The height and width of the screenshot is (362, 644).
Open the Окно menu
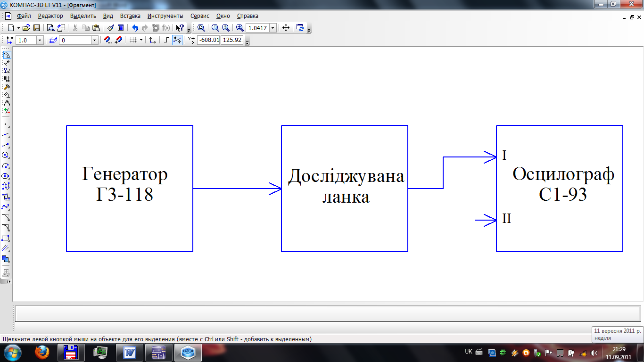[223, 16]
